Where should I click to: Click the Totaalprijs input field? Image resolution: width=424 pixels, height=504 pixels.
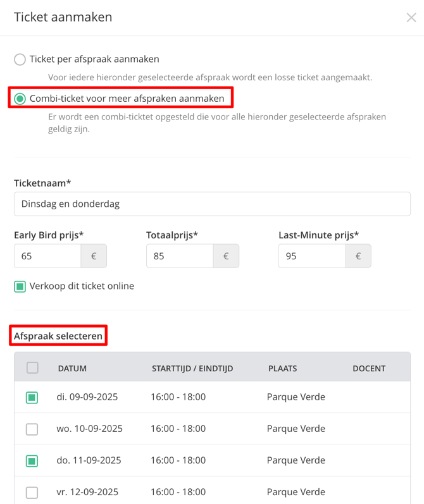[x=180, y=256]
